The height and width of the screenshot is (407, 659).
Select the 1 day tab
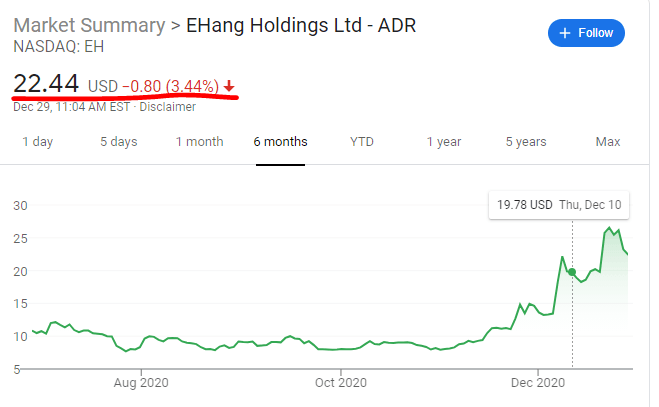[38, 142]
